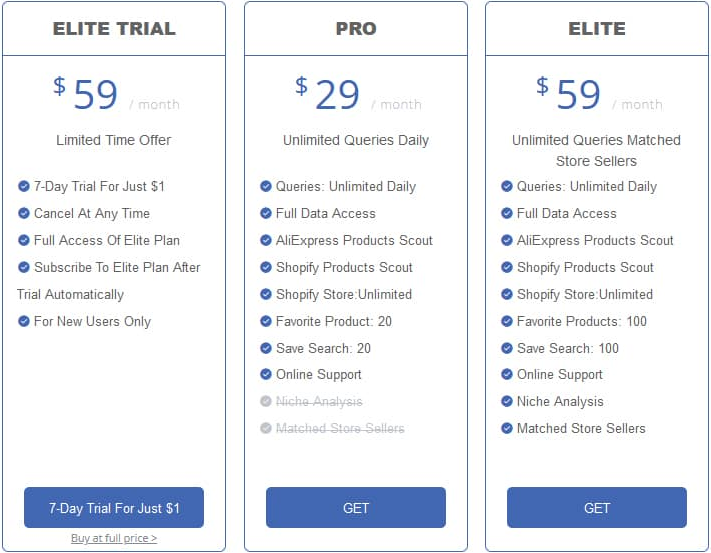Image resolution: width=711 pixels, height=553 pixels.
Task: Open the Buy at full price link
Action: point(114,538)
